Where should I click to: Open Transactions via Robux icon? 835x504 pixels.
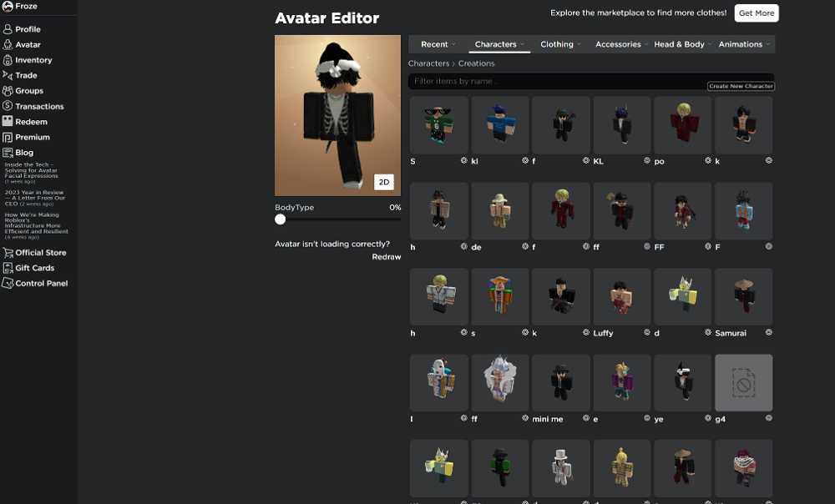pyautogui.click(x=8, y=106)
